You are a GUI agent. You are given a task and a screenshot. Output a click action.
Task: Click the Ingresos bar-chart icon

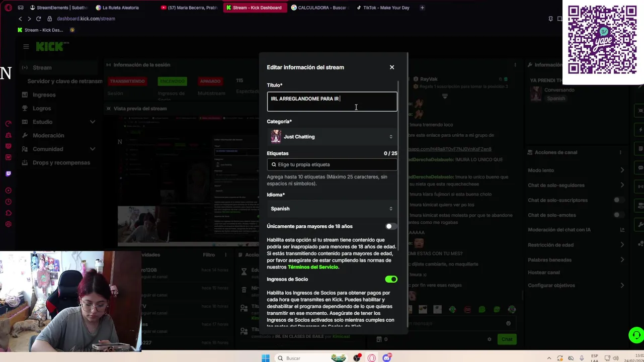[25, 95]
